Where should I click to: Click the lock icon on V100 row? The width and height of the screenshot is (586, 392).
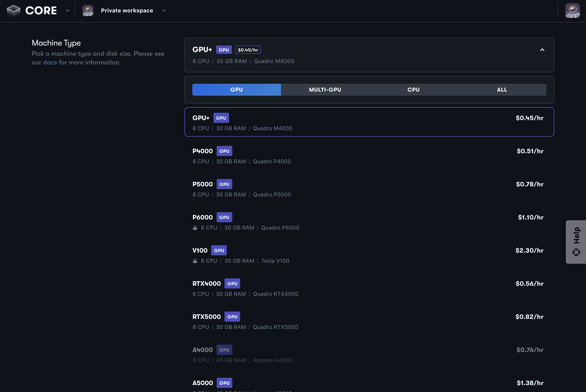(195, 261)
